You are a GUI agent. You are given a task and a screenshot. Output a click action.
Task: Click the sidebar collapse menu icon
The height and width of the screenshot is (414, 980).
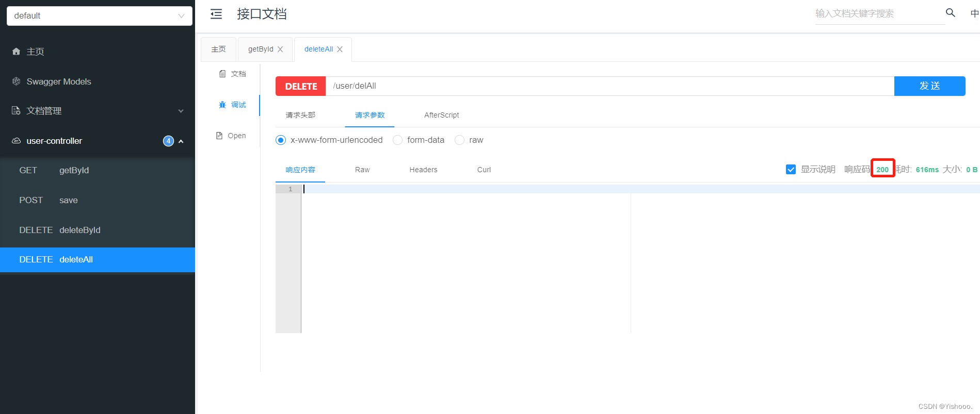click(x=216, y=14)
